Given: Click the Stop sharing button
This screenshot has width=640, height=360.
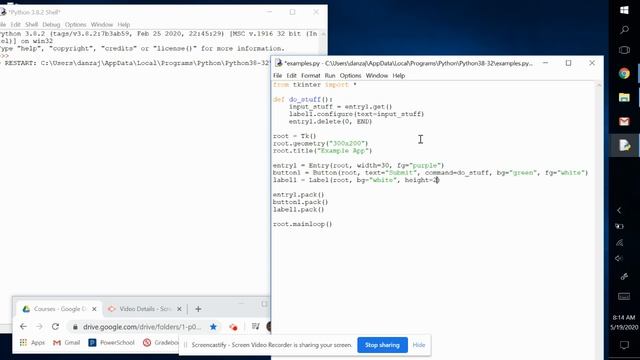Looking at the screenshot, I should tap(382, 345).
